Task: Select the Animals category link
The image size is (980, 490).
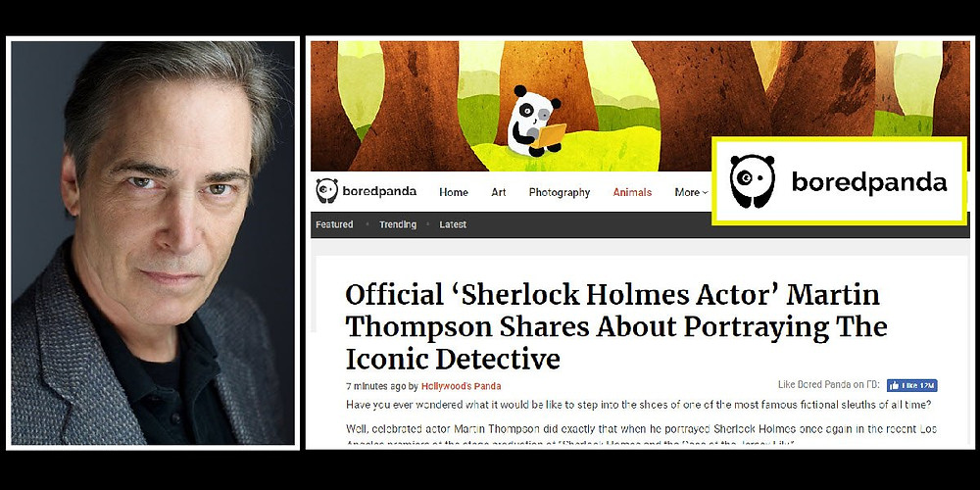Action: pyautogui.click(x=632, y=192)
